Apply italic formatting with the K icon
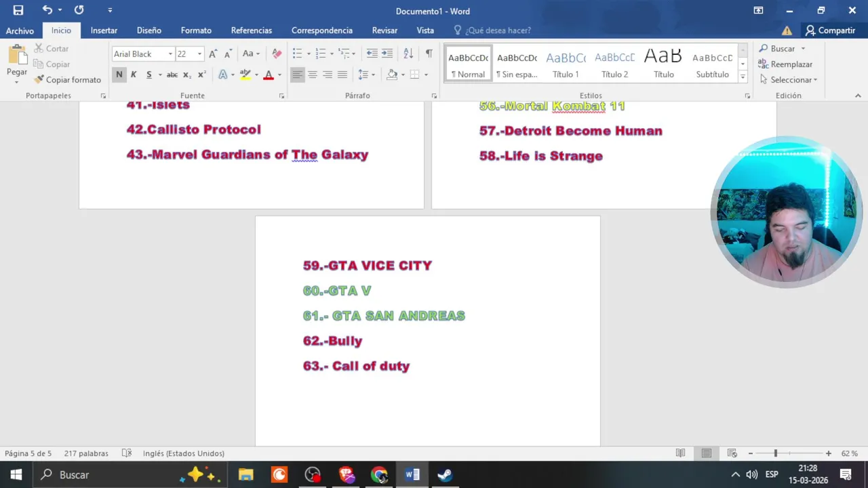Viewport: 868px width, 488px height. pyautogui.click(x=134, y=75)
